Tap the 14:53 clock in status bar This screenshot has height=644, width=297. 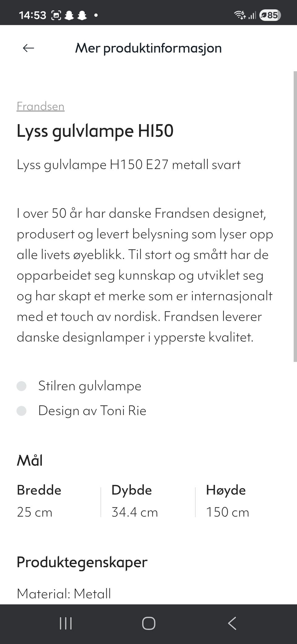coord(32,14)
